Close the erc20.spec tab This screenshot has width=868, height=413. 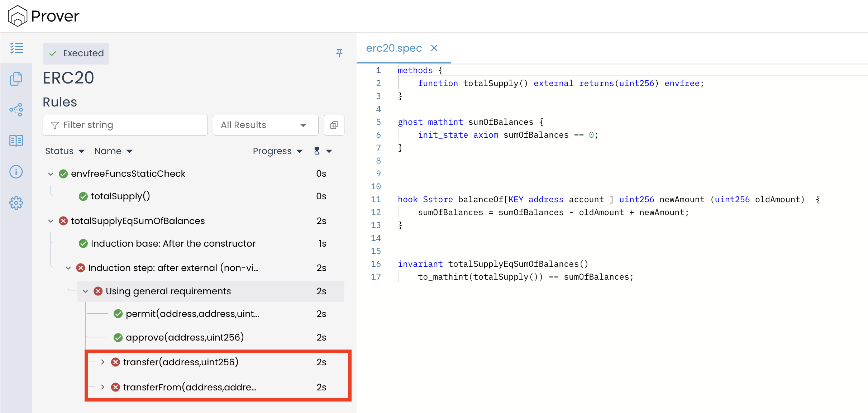click(434, 48)
